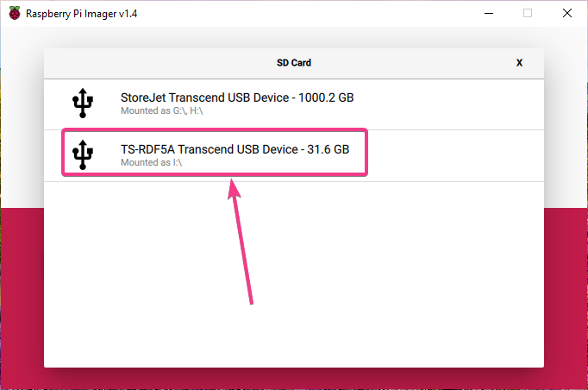Screen dimensions: 588x390
Task: Click empty list area below the devices
Action: [293, 276]
